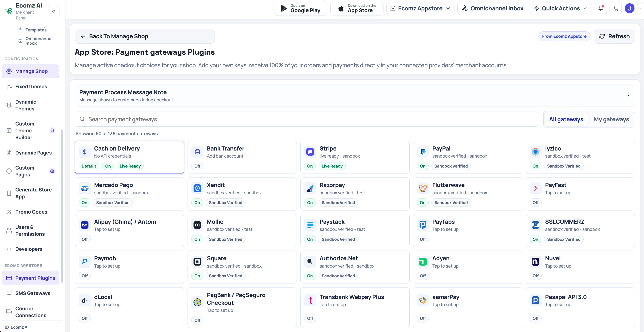The image size is (644, 332).
Task: Click the Paystack logo icon
Action: click(x=310, y=225)
